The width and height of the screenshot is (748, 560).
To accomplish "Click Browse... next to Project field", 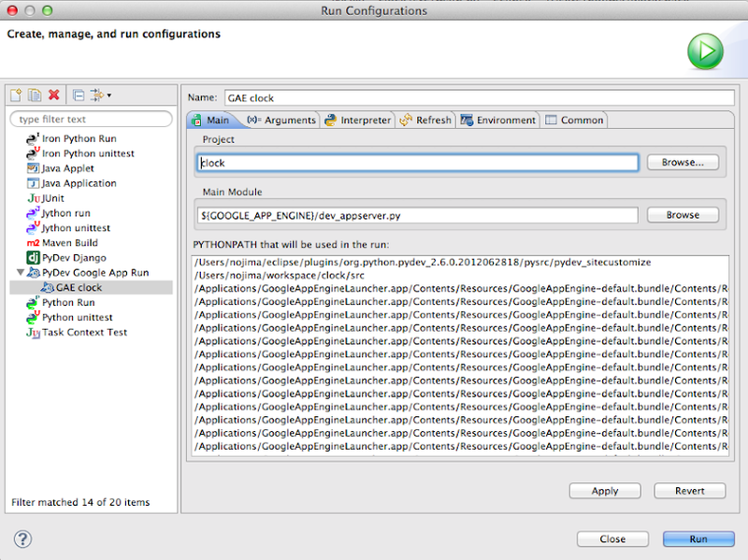I will (683, 163).
